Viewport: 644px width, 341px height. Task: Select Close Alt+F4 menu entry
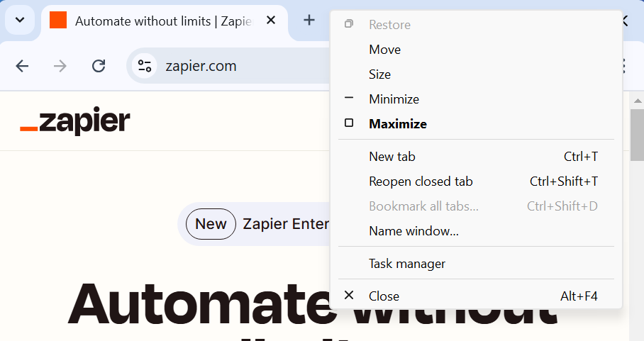pos(476,296)
